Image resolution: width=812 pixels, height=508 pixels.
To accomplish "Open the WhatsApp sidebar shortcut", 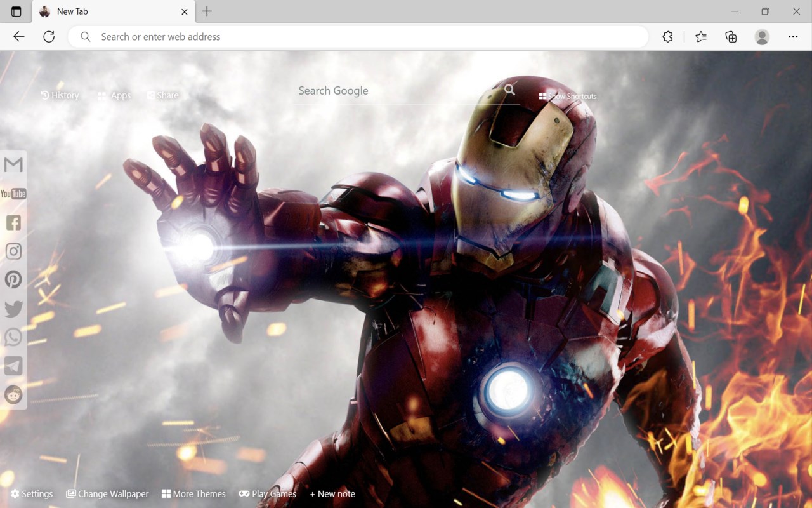I will (13, 337).
